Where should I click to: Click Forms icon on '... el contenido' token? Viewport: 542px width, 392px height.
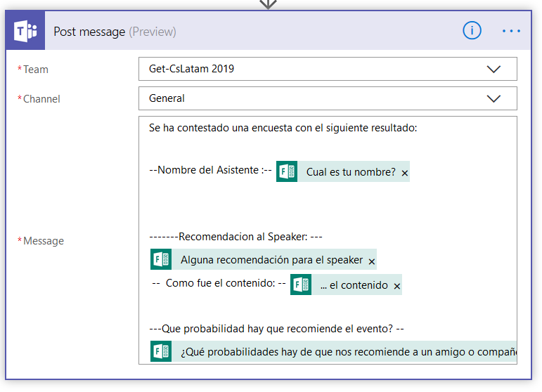pyautogui.click(x=301, y=285)
